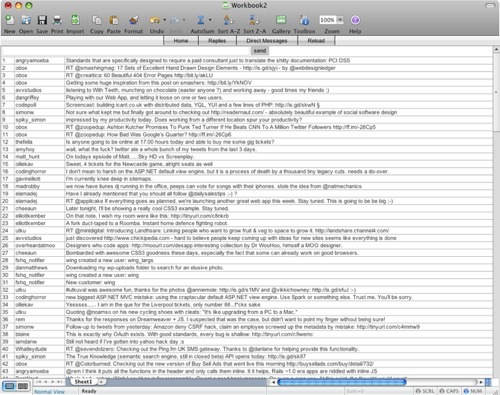Save the workbook using the floppy disk icon
The width and height of the screenshot is (500, 395).
coord(42,20)
